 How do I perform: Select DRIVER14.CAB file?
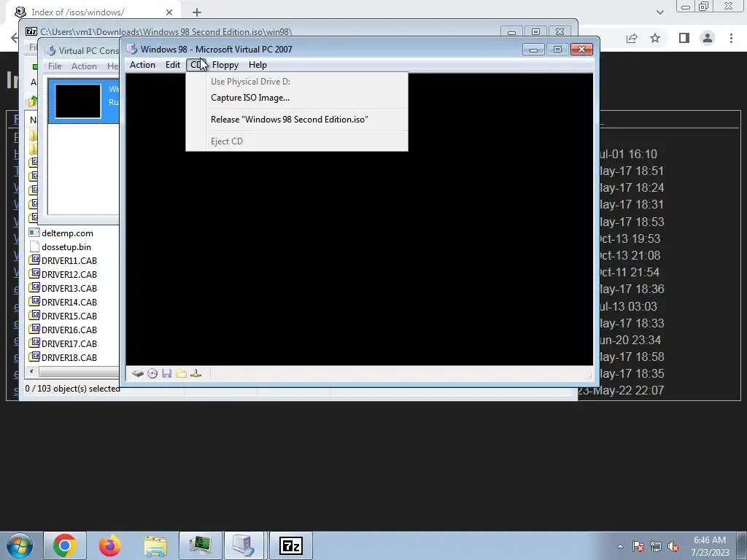69,303
